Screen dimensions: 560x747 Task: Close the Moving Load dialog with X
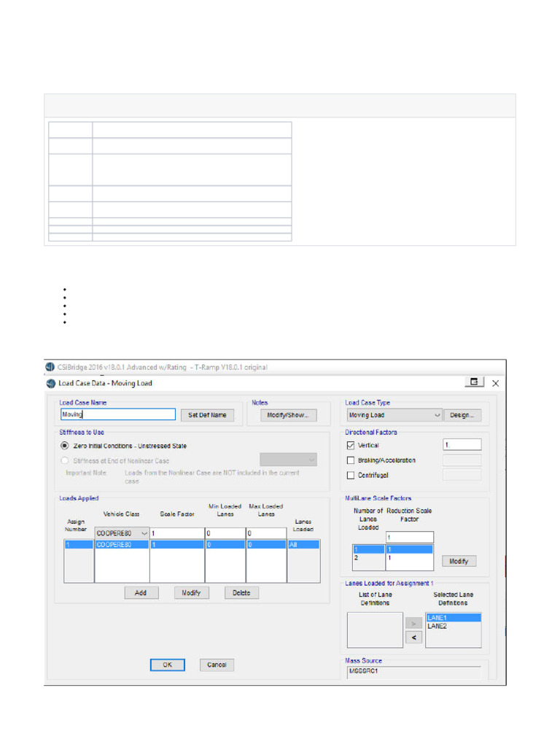496,383
